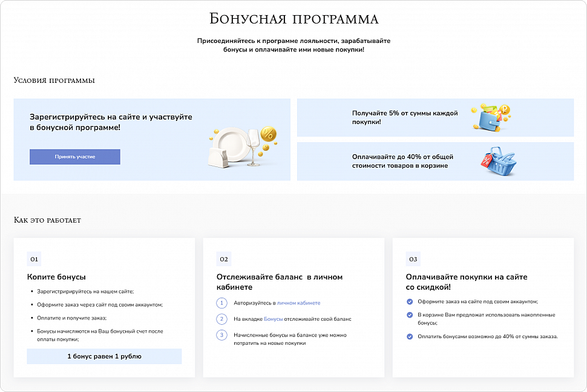The height and width of the screenshot is (392, 587).
Task: Click the 01 badge on Копите бонусы card
Action: [x=34, y=260]
